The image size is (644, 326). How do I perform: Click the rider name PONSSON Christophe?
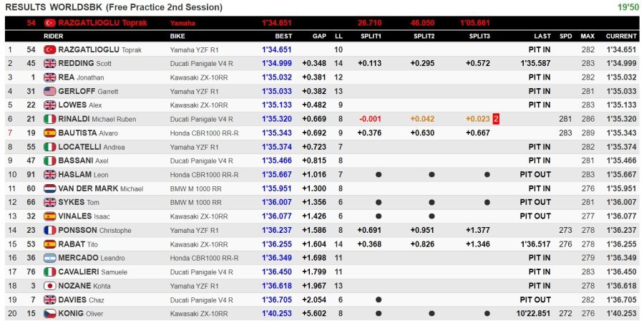[95, 230]
